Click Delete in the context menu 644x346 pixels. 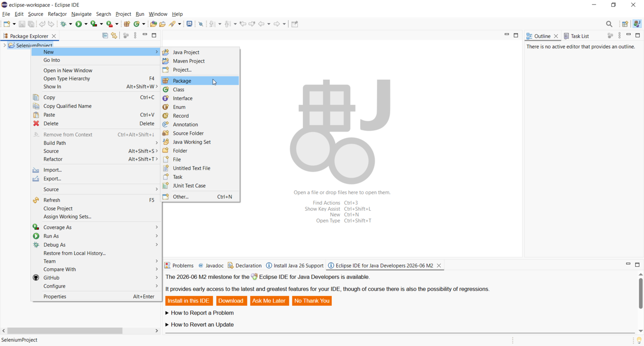tap(96, 124)
